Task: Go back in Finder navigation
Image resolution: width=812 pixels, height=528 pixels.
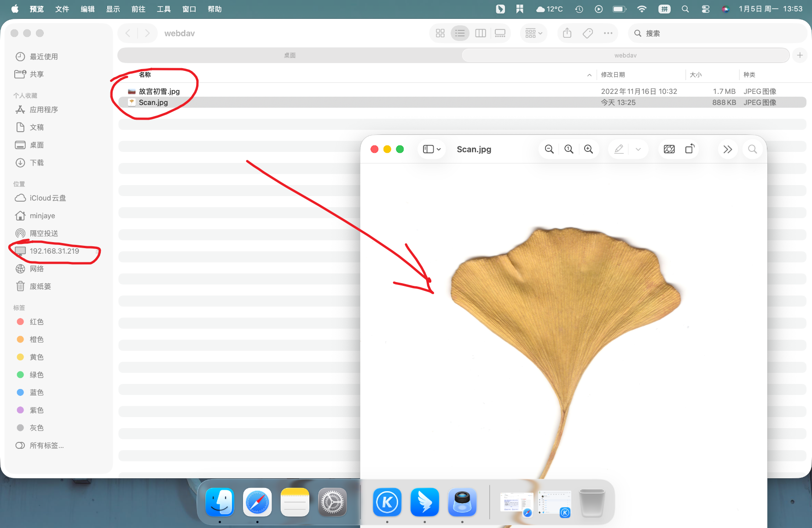Action: (128, 33)
